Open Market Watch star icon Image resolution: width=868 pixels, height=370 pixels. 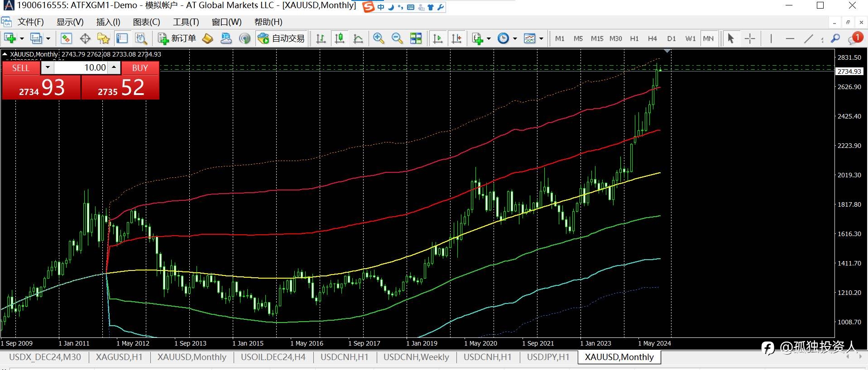pyautogui.click(x=103, y=39)
